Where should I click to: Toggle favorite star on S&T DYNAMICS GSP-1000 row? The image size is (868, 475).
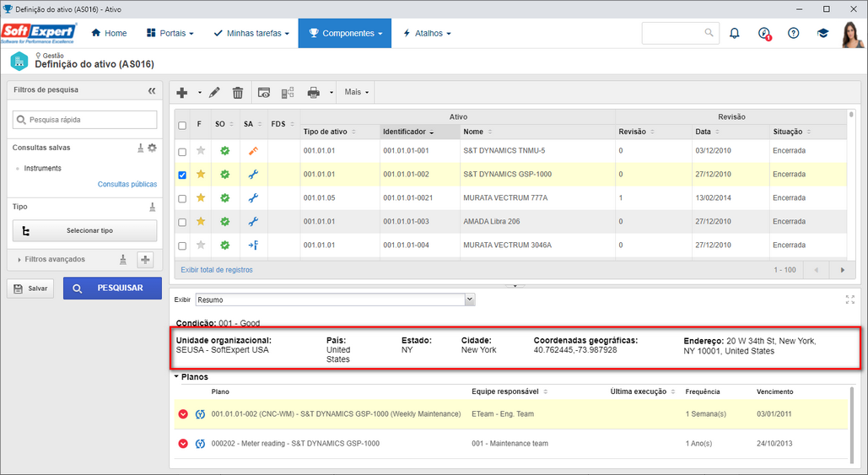201,174
